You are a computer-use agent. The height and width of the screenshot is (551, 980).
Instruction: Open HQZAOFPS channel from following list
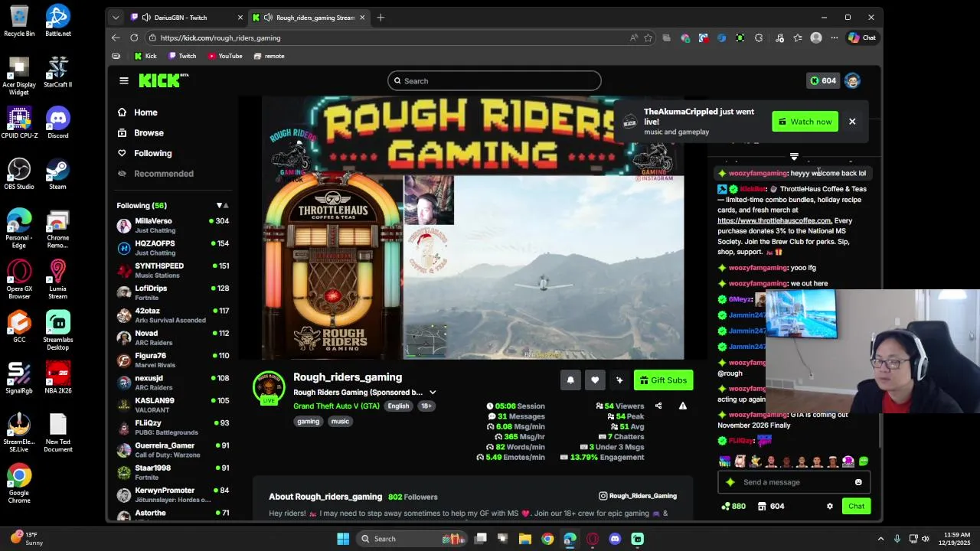pyautogui.click(x=172, y=247)
